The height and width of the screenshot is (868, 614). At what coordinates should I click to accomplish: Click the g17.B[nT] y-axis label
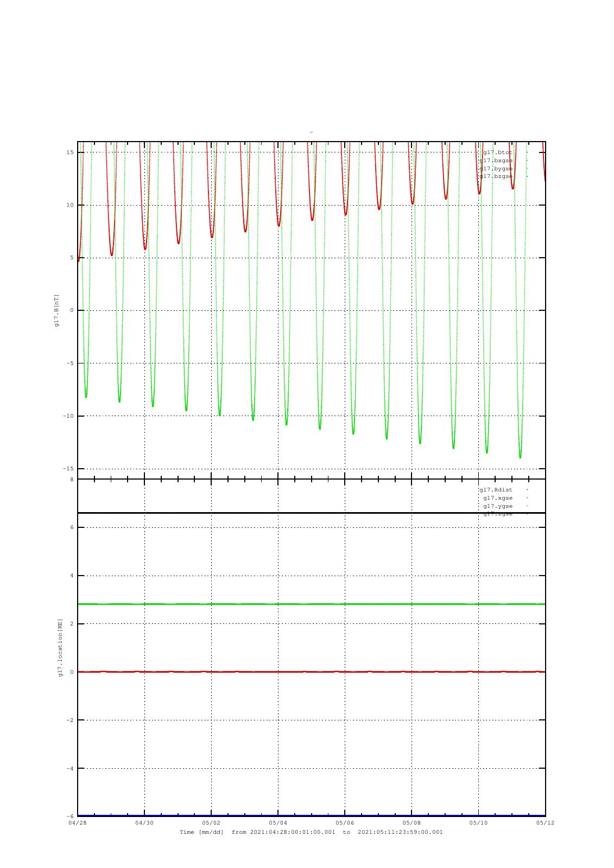(56, 310)
